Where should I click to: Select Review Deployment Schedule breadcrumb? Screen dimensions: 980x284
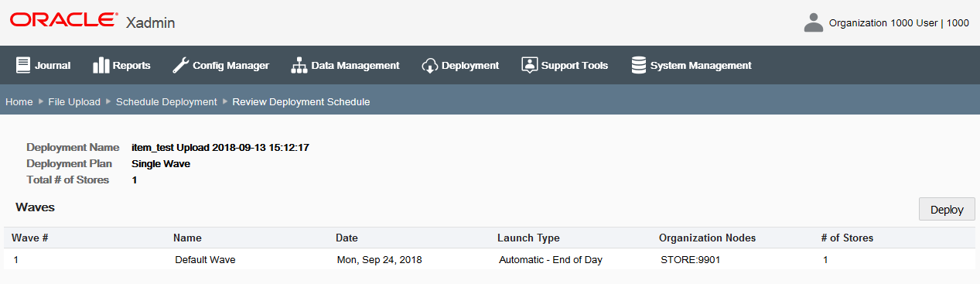tap(301, 101)
